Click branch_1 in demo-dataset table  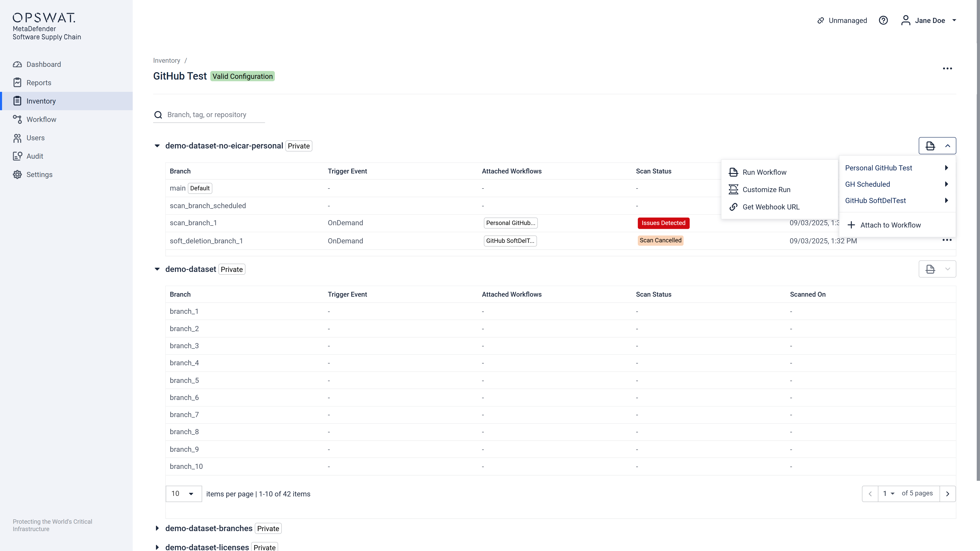[x=184, y=311]
